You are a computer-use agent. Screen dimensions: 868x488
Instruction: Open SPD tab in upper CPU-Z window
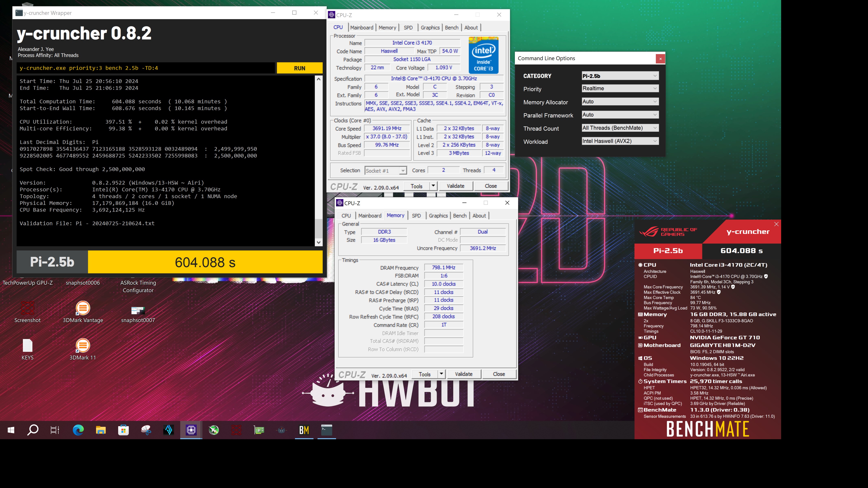pyautogui.click(x=408, y=28)
